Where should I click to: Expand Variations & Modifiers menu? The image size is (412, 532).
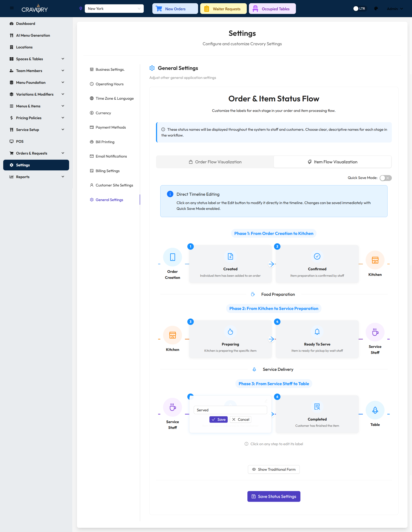point(36,94)
